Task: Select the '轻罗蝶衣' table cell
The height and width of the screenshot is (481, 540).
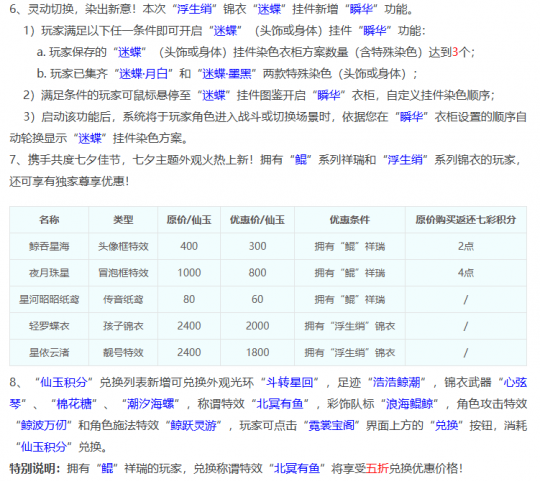Action: (x=49, y=326)
